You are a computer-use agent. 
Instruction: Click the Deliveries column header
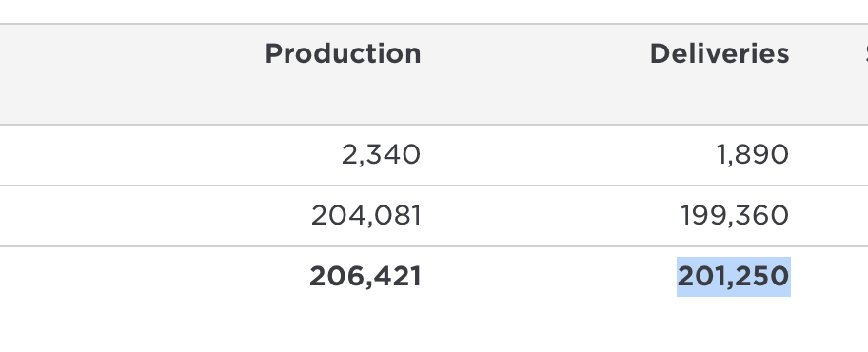pos(720,54)
